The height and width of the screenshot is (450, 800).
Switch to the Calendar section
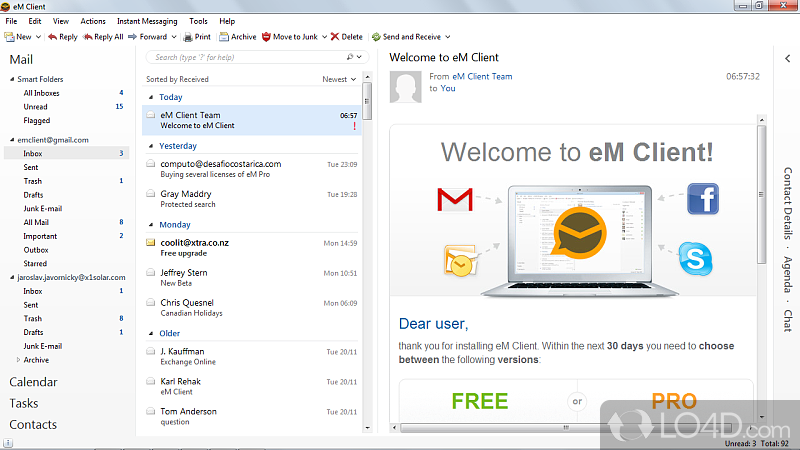coord(33,382)
